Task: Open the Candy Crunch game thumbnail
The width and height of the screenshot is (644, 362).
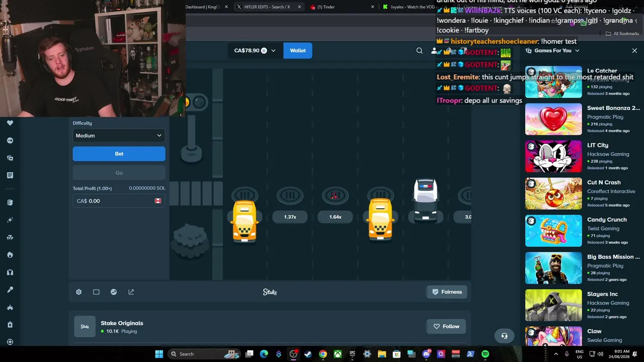Action: 553,231
